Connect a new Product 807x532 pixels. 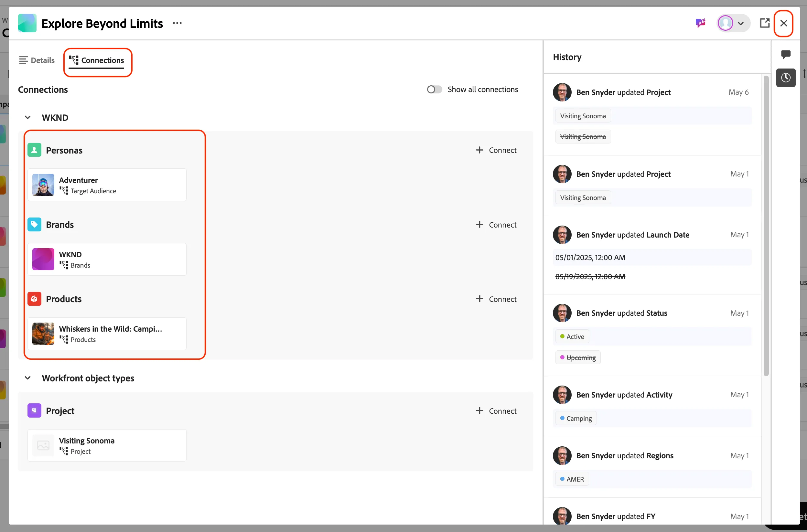496,299
